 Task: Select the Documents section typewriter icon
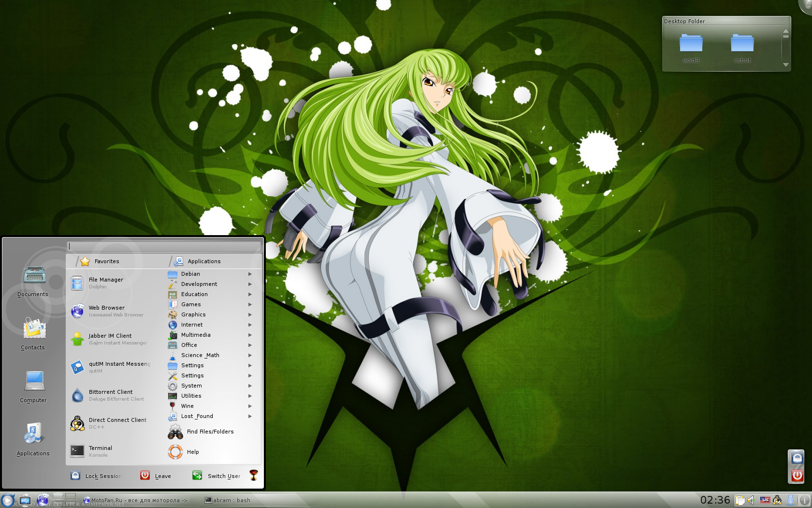[x=34, y=275]
